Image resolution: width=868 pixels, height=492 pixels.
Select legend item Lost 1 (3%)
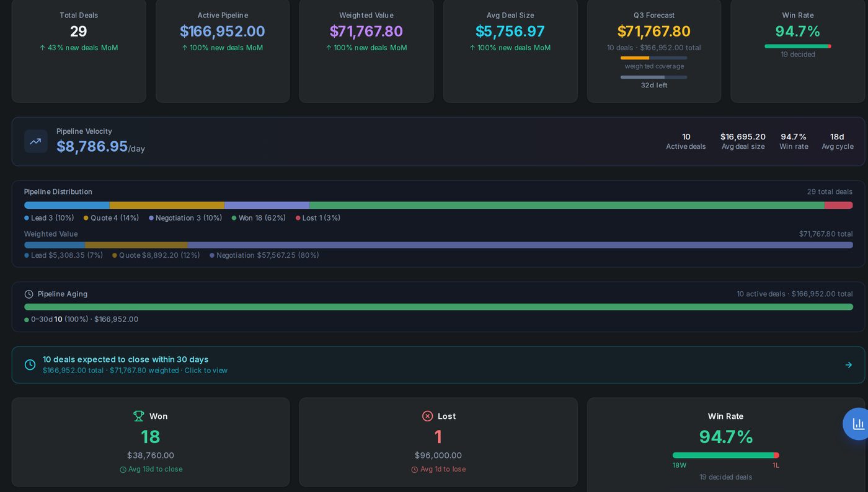(318, 217)
